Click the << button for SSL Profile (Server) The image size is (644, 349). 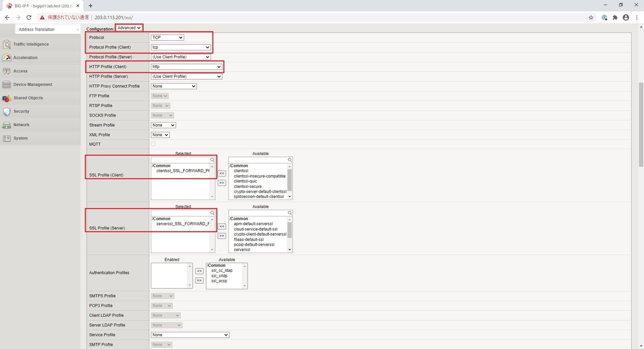[221, 226]
